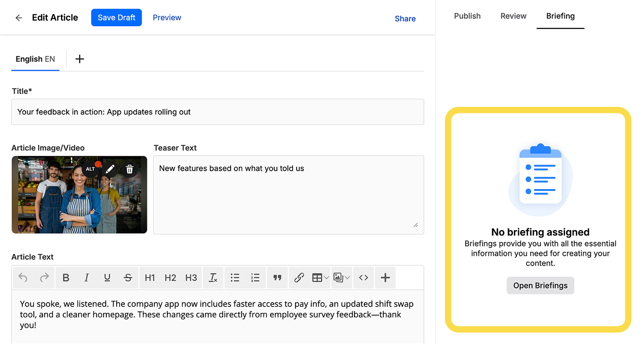644x344 pixels.
Task: Open more options plus in editor toolbar
Action: pyautogui.click(x=385, y=278)
